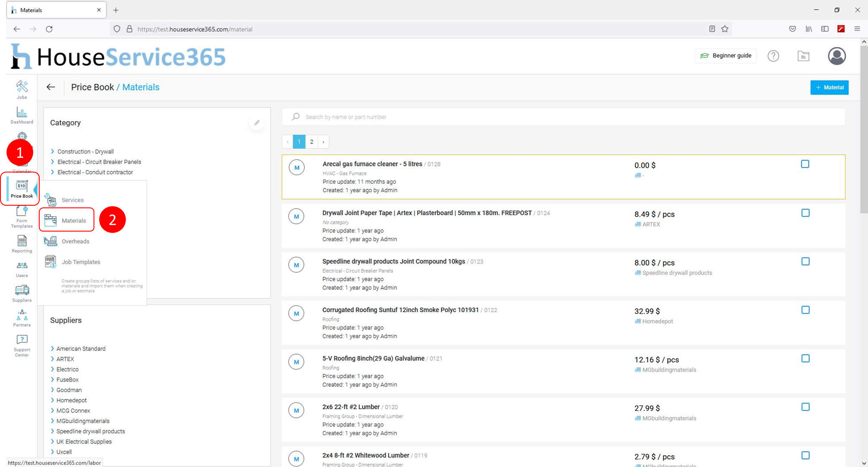Expand Electrical - Circuit Breaker Panels category
The image size is (868, 467).
point(53,162)
